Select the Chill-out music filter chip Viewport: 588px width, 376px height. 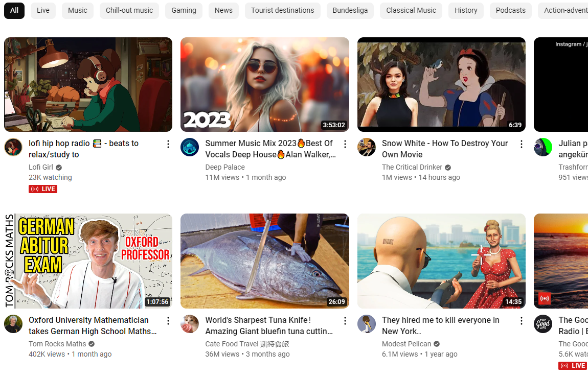click(x=129, y=11)
